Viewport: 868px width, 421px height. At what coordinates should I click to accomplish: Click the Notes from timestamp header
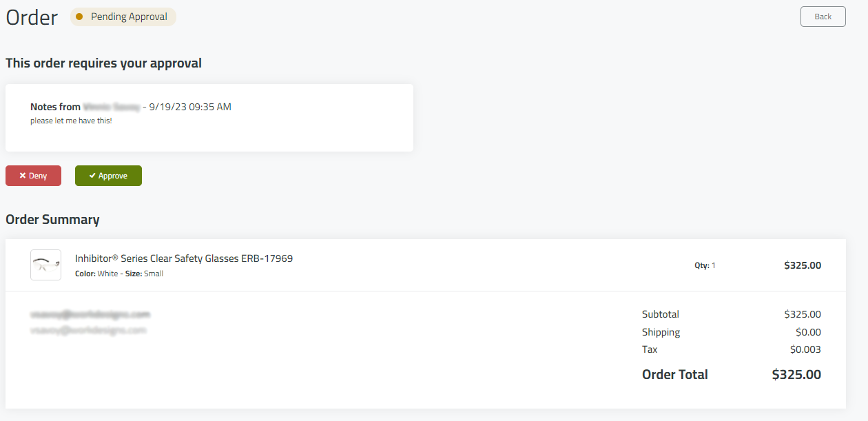pyautogui.click(x=131, y=107)
